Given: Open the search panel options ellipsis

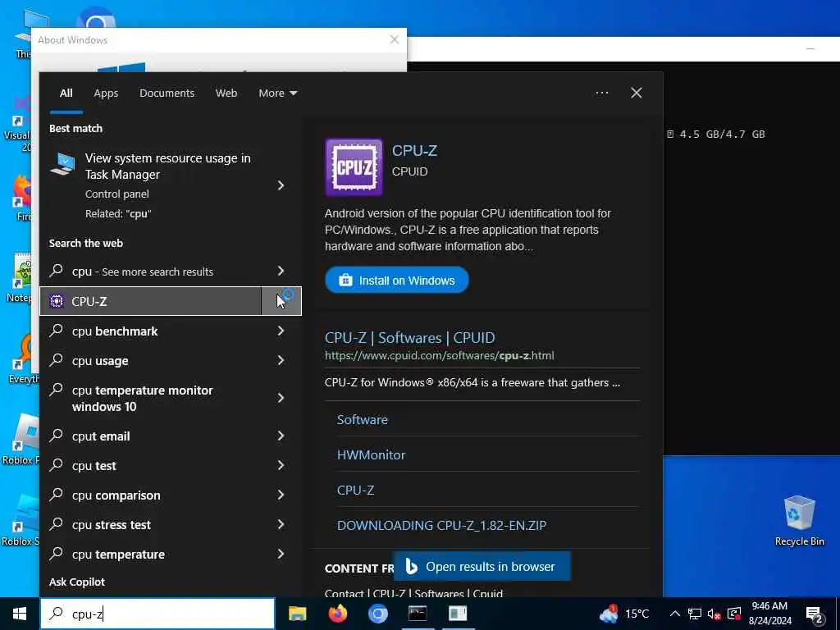Looking at the screenshot, I should 601,94.
